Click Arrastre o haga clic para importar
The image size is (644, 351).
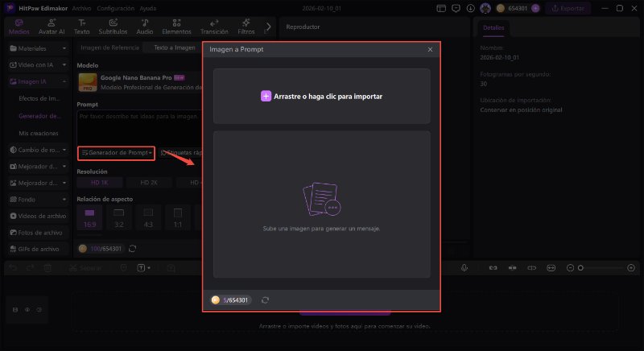(321, 96)
